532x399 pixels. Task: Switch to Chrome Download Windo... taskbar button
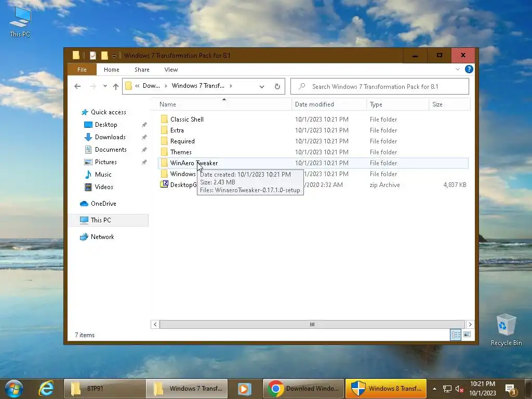pos(303,389)
